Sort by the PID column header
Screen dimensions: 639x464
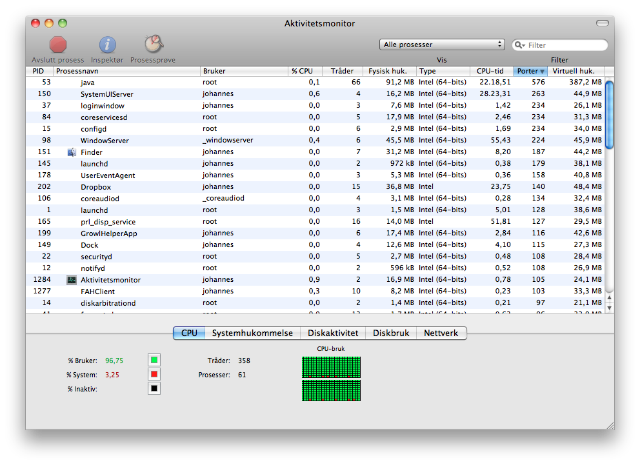point(40,71)
